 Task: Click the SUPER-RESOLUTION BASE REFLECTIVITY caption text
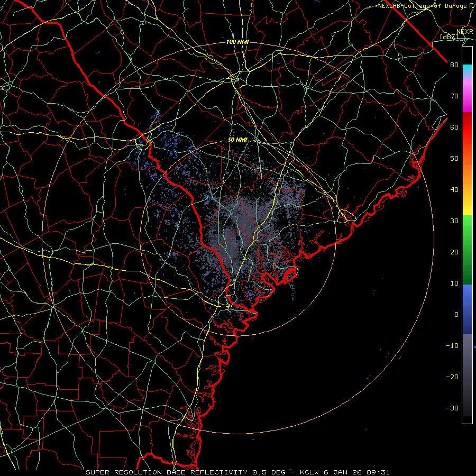point(167,472)
